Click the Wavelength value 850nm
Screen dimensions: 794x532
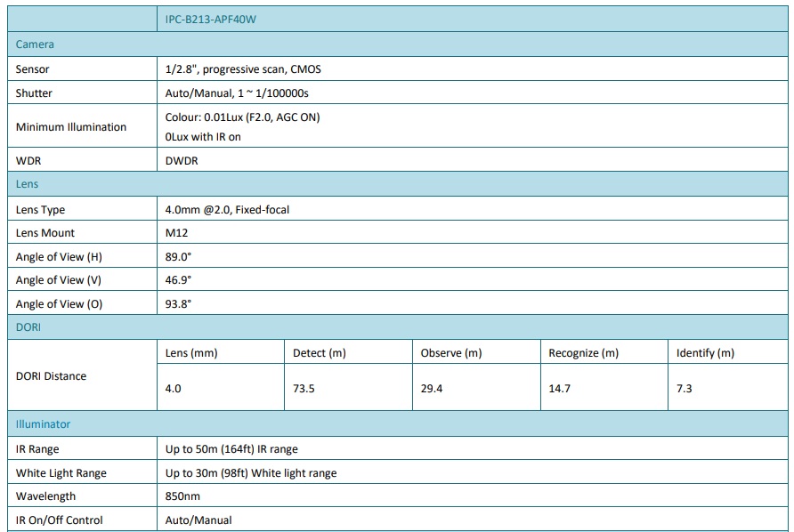(x=182, y=496)
